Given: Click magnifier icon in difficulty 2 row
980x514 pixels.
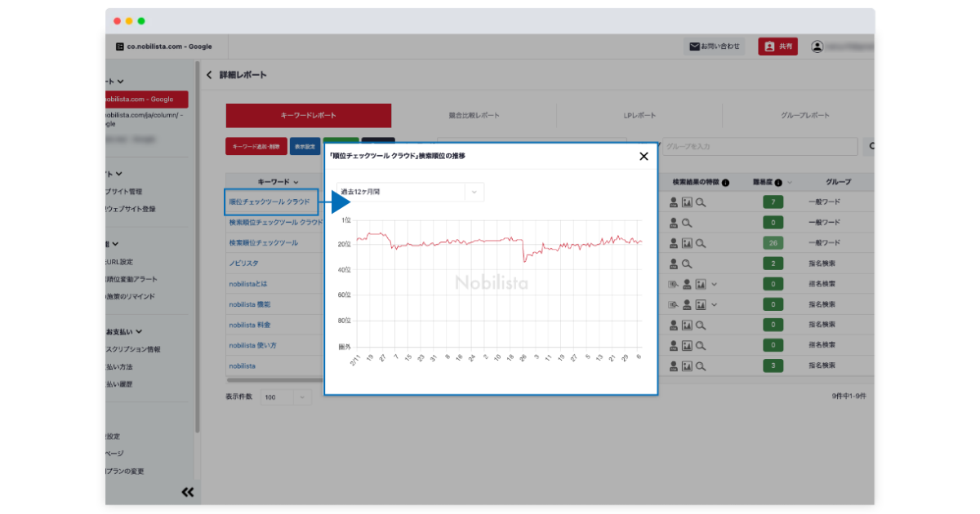Looking at the screenshot, I should point(687,264).
